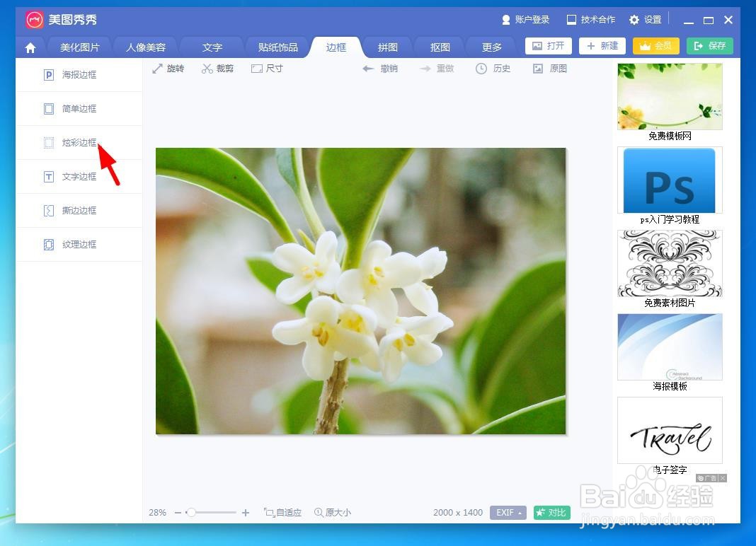
Task: Fit image with 自适应
Action: coord(282,512)
